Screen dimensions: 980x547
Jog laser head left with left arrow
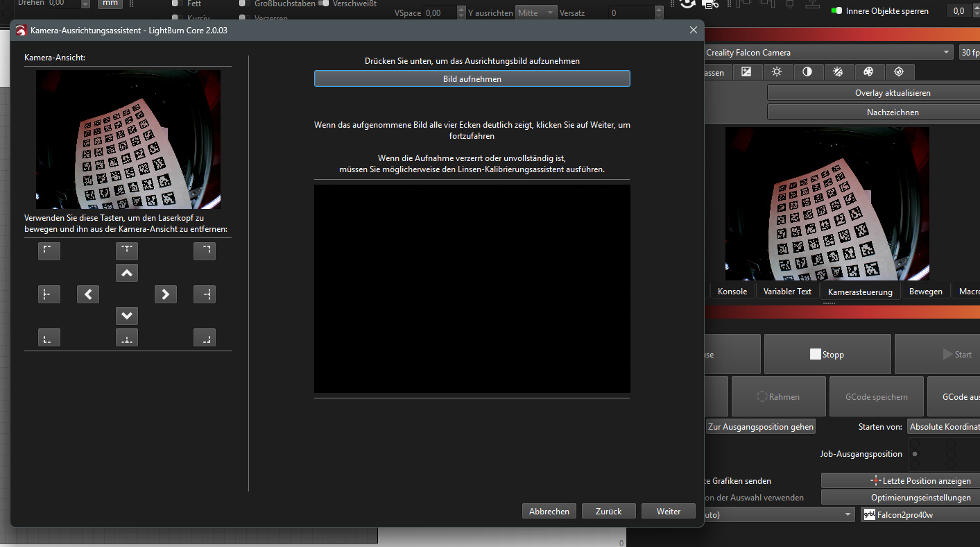coord(88,294)
